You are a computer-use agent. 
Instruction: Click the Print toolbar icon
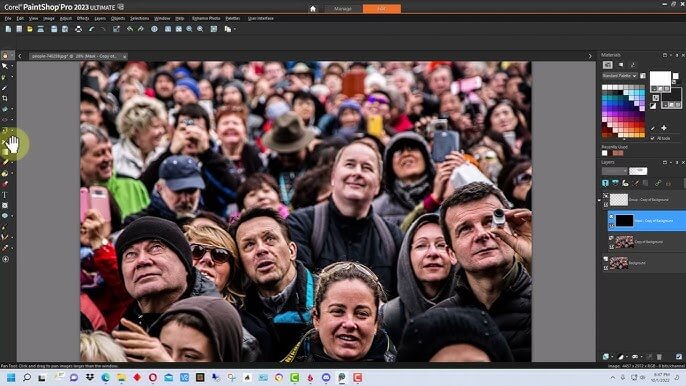click(78, 29)
